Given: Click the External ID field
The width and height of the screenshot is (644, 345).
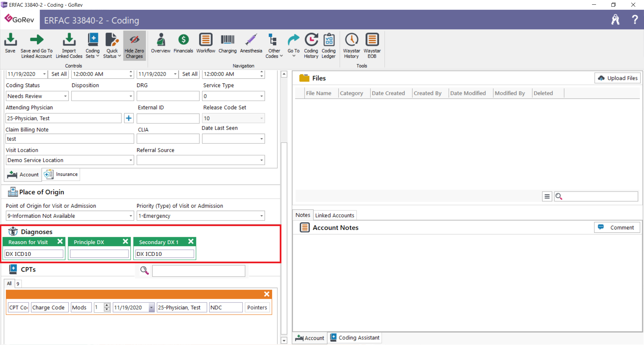Looking at the screenshot, I should tap(168, 118).
